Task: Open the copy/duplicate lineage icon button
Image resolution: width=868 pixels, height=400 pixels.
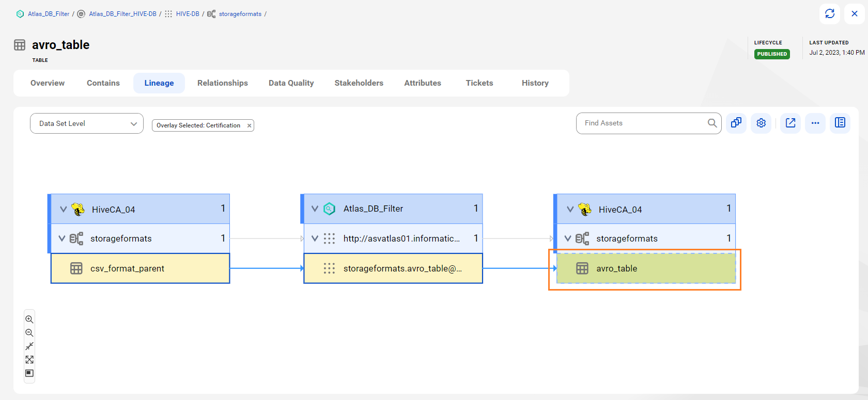Action: [x=736, y=123]
